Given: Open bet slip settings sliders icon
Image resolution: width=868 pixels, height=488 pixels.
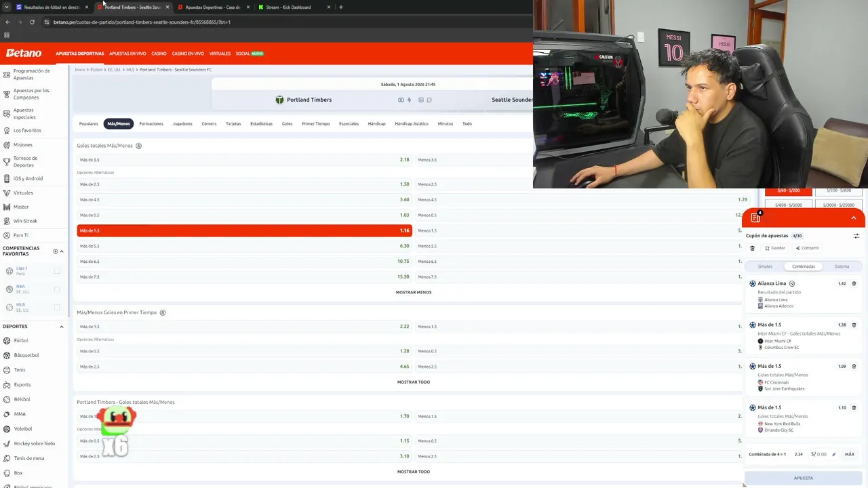Looking at the screenshot, I should [x=856, y=236].
